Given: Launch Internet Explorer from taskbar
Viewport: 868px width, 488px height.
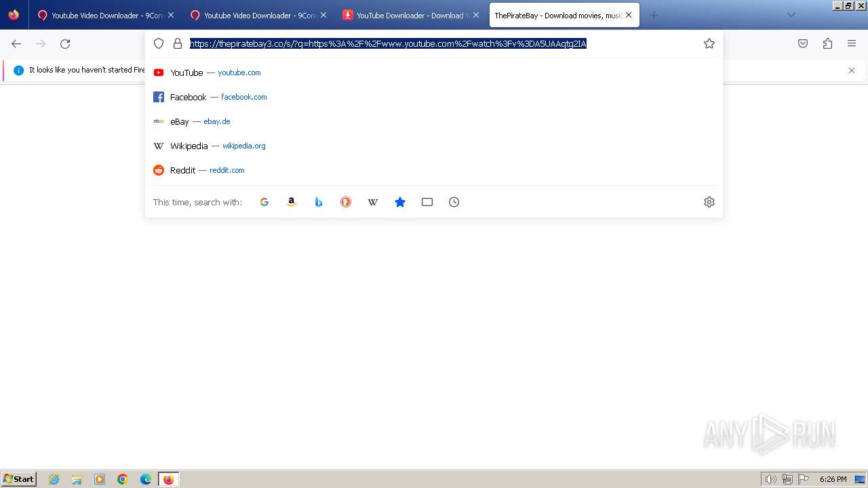Looking at the screenshot, I should point(54,479).
